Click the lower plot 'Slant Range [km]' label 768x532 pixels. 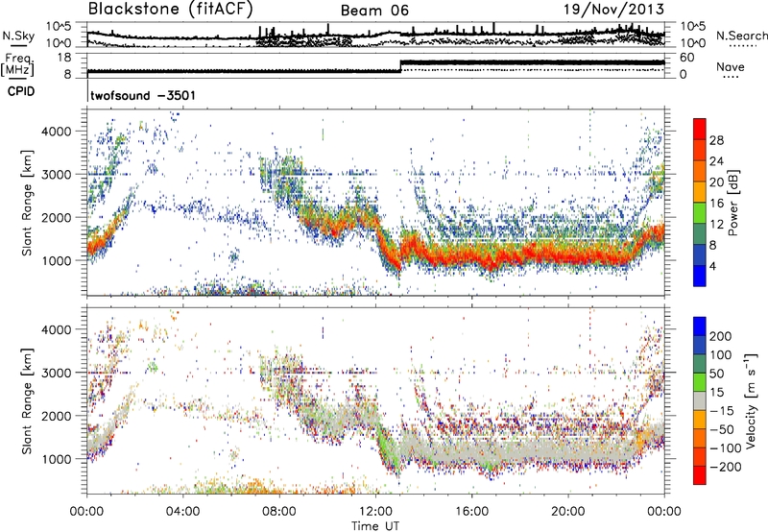click(27, 400)
